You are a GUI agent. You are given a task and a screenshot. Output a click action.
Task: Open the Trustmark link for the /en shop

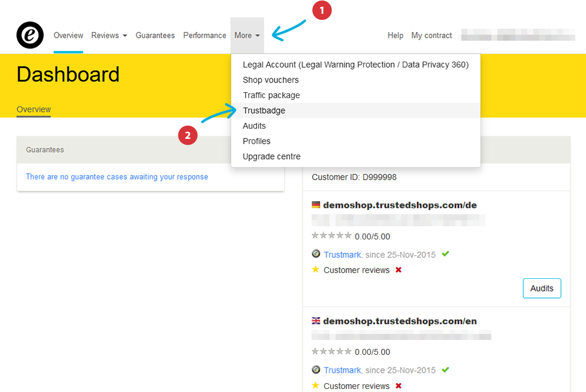coord(342,370)
